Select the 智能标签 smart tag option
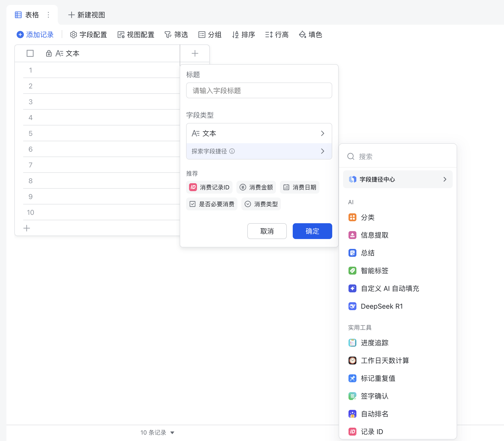Image resolution: width=504 pixels, height=441 pixels. click(374, 271)
